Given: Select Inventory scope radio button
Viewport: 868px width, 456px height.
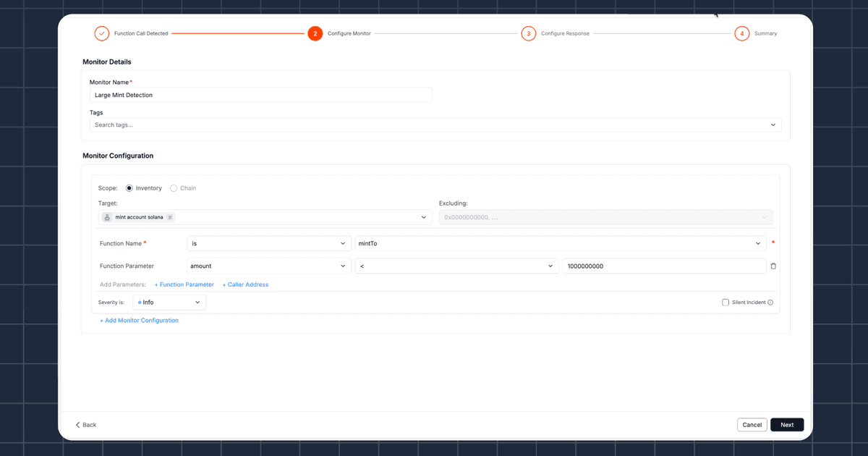Looking at the screenshot, I should click(x=129, y=188).
